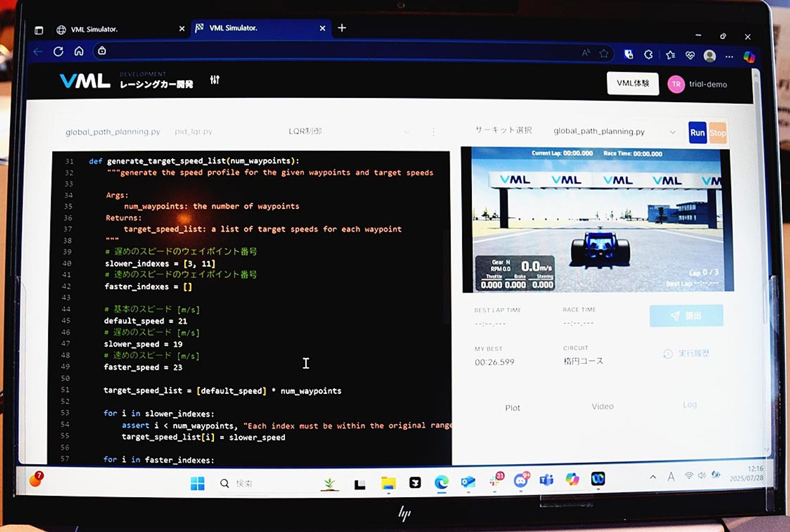Viewport: 790px width, 532px height.
Task: Expand the LQR制御 dropdown
Action: click(349, 131)
